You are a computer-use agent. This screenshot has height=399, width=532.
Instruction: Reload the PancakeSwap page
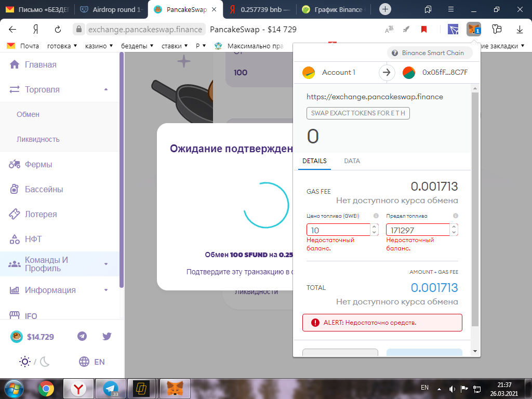tap(58, 30)
